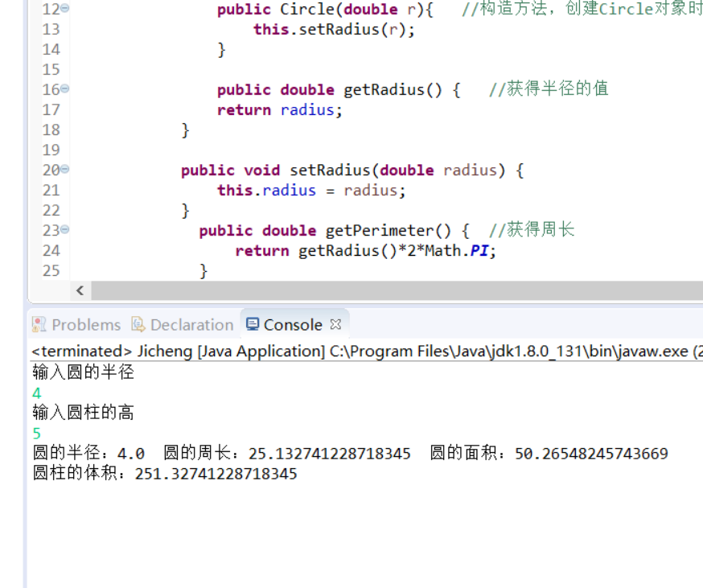Click the Problems view icon
This screenshot has height=588, width=703.
pyautogui.click(x=39, y=324)
